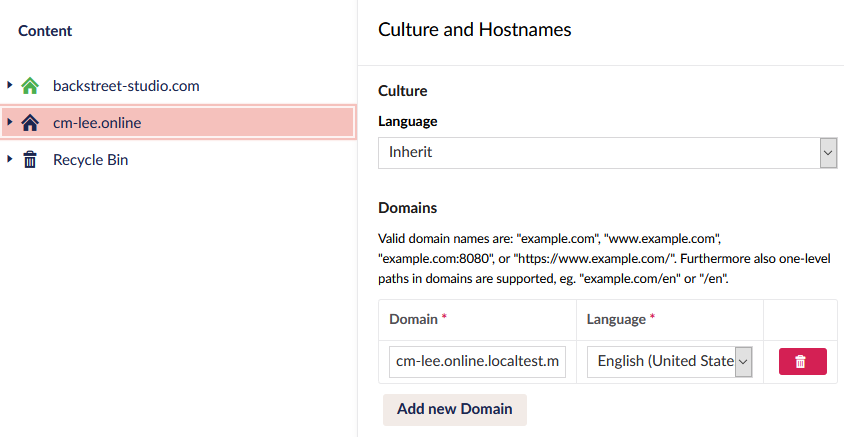
Task: Click the Culture and Hostnames dialog title
Action: (x=474, y=30)
